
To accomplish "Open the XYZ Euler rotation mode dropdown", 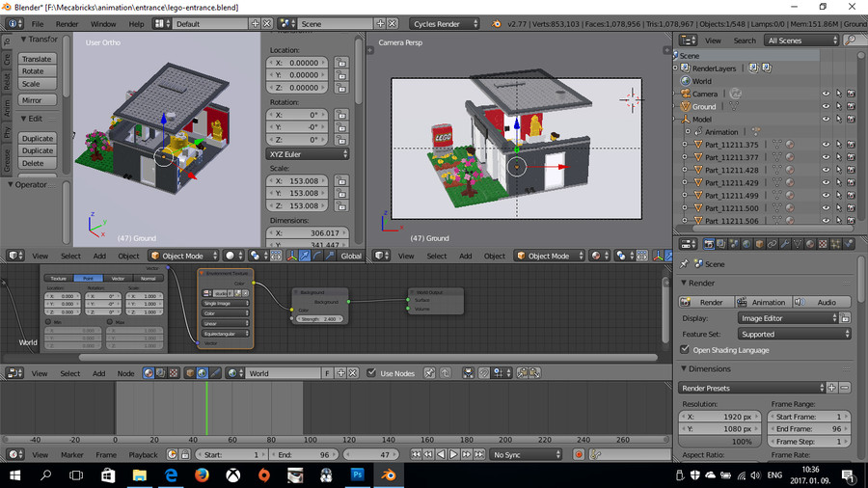I will pyautogui.click(x=308, y=154).
